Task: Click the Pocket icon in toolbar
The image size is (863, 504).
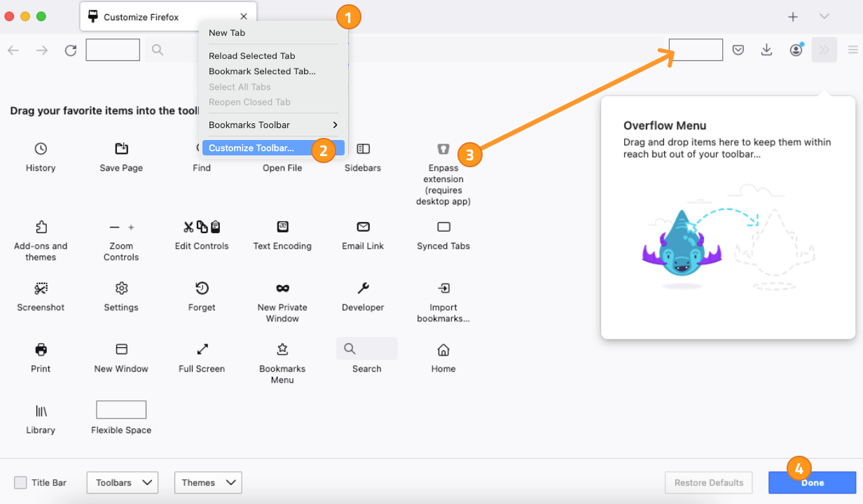Action: click(x=738, y=50)
